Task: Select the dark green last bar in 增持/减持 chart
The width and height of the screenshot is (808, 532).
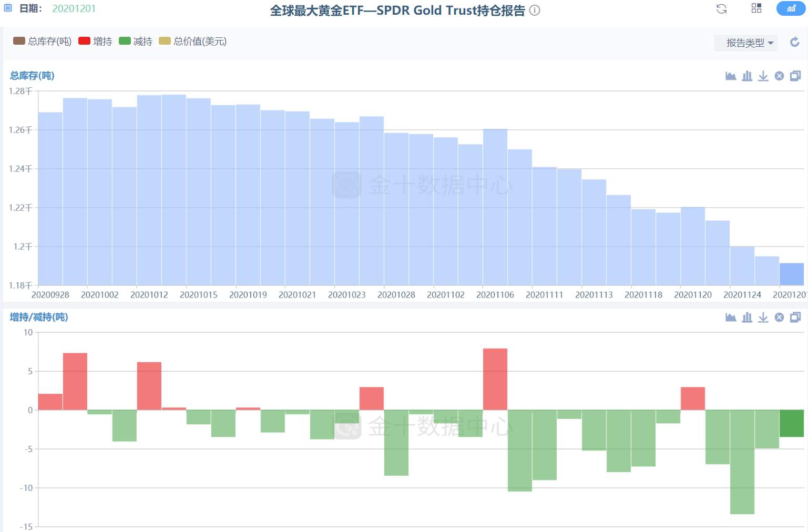Action: 792,423
